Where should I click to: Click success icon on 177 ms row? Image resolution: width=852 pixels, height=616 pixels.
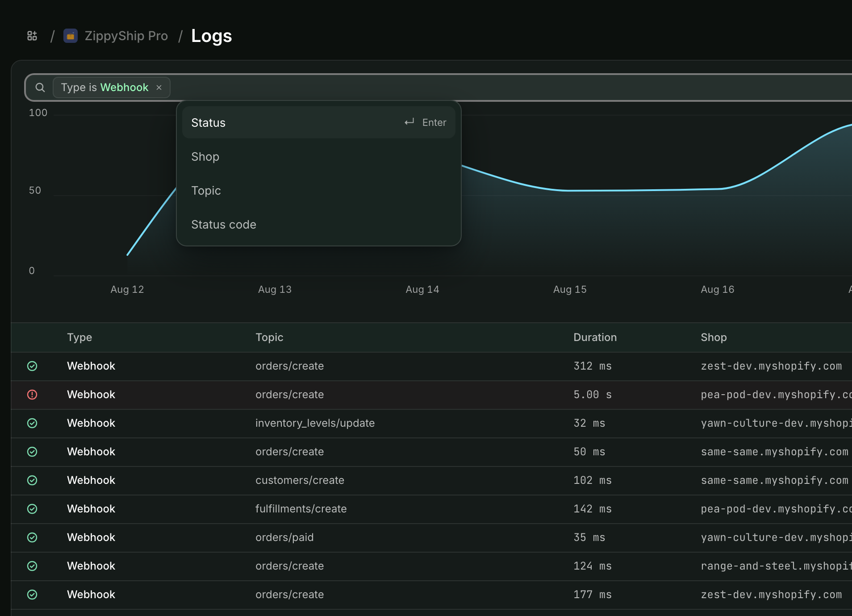coord(32,595)
